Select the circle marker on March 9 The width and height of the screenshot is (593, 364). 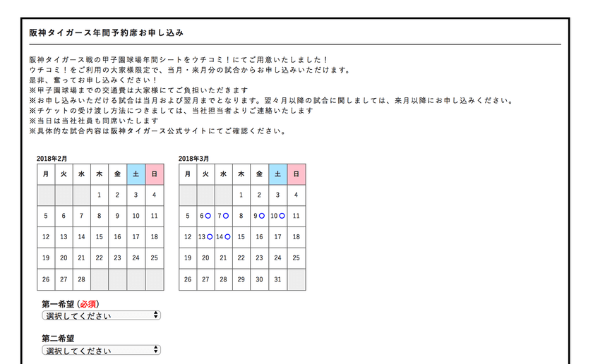pos(262,216)
